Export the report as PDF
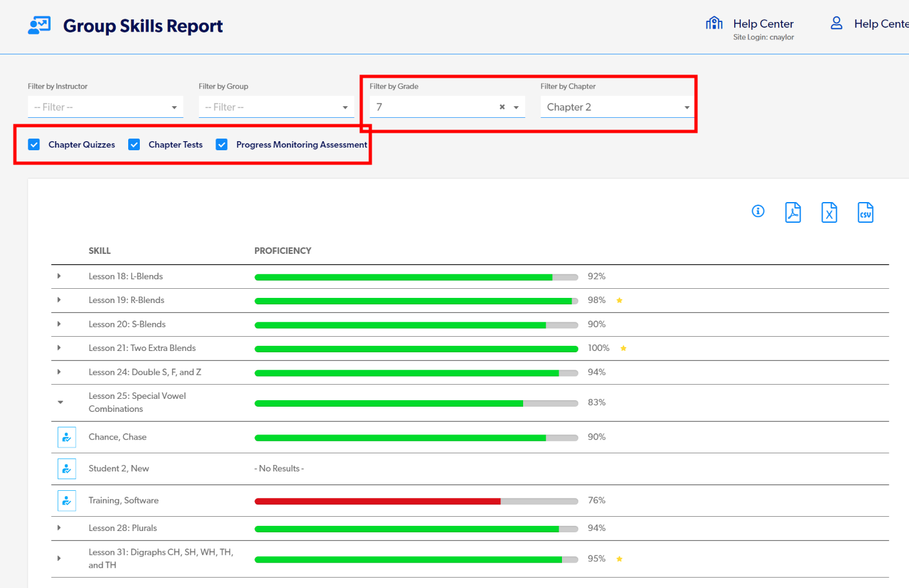Screen dimensions: 909x588 [x=793, y=212]
